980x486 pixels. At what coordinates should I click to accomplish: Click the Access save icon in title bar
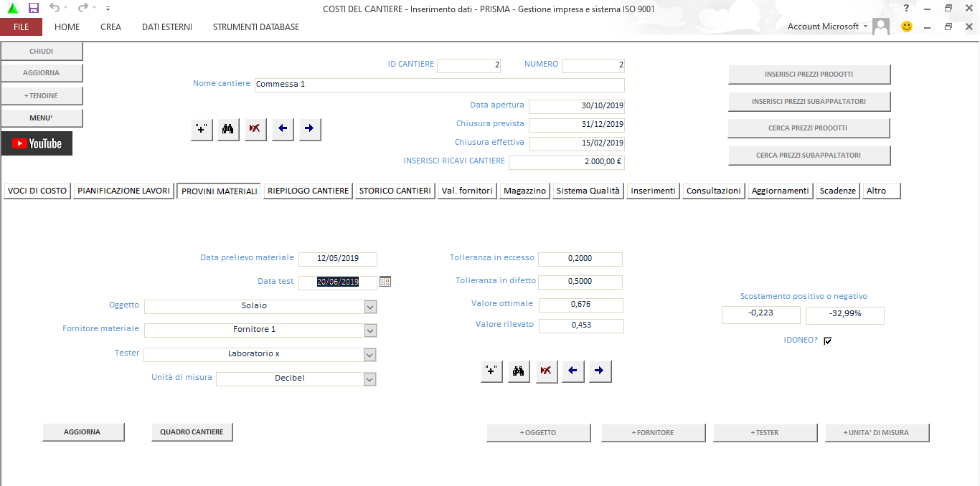[34, 8]
